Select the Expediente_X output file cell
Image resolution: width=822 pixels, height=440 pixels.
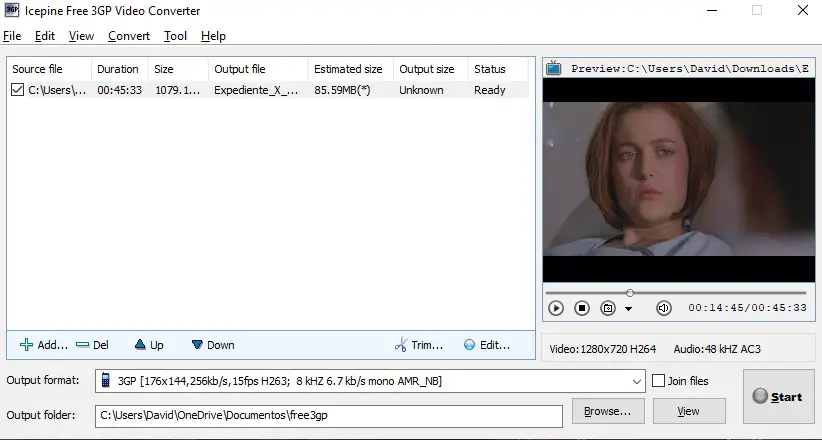(256, 90)
